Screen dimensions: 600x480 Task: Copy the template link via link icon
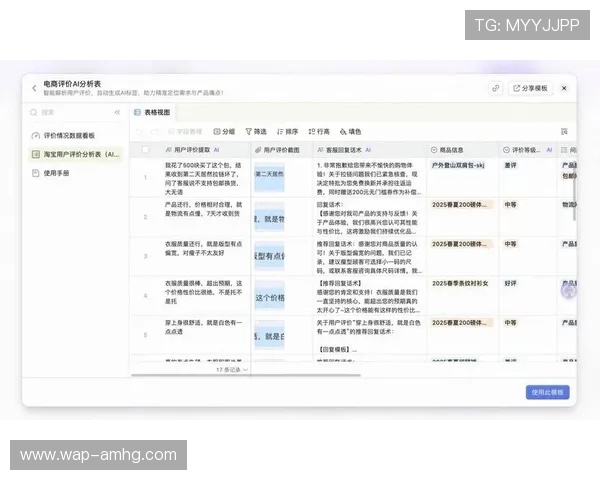tap(496, 88)
